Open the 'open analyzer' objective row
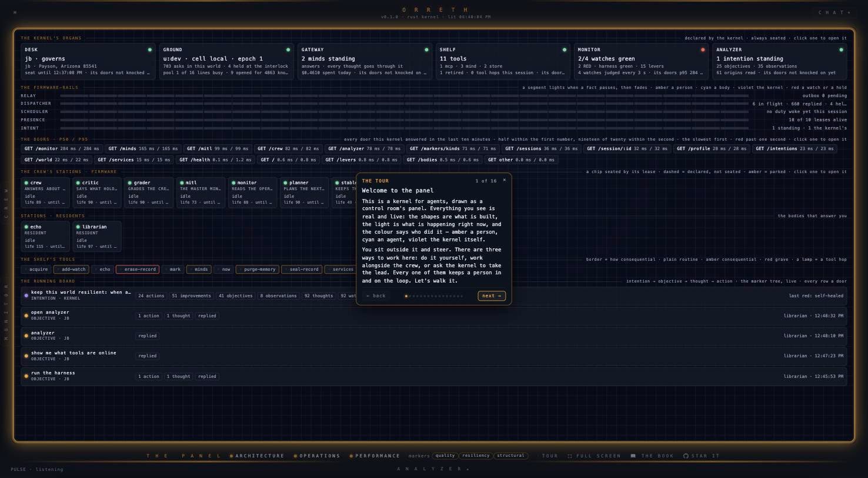This screenshot has width=868, height=478. point(434,316)
